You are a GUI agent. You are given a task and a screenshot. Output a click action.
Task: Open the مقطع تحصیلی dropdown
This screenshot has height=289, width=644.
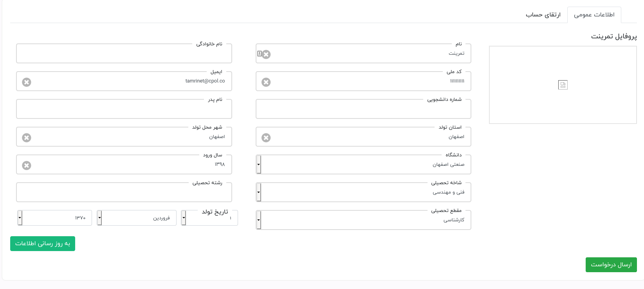pyautogui.click(x=363, y=220)
